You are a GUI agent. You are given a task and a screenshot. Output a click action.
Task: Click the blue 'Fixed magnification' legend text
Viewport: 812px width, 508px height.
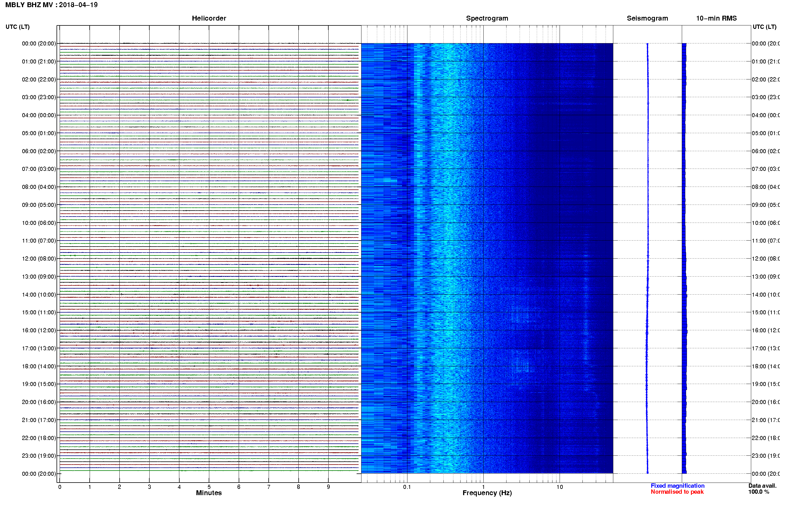pyautogui.click(x=678, y=486)
